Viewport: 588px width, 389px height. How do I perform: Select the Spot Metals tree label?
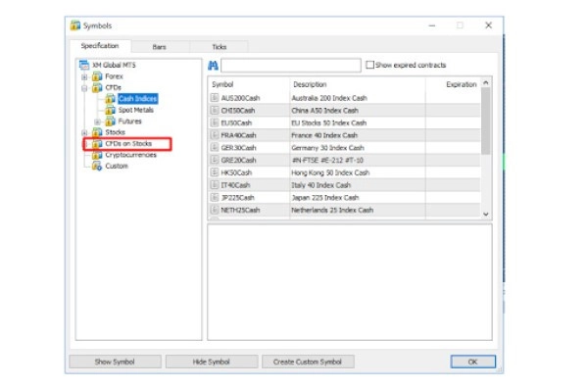(136, 110)
